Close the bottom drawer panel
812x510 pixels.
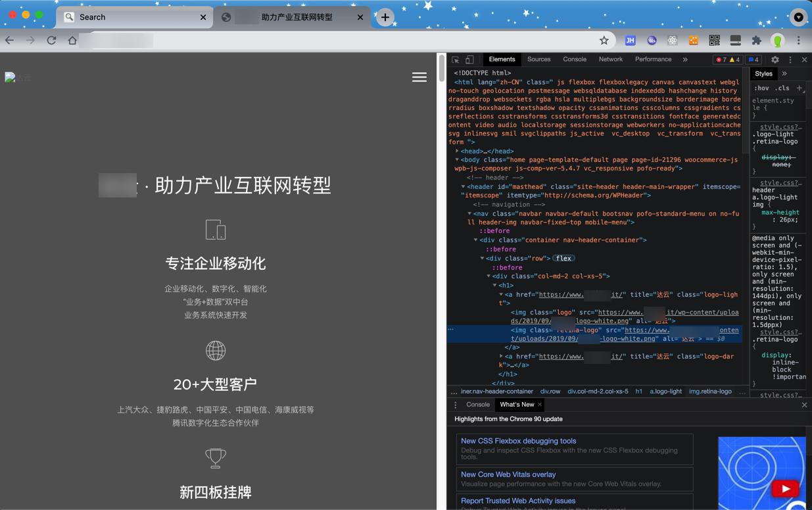[x=804, y=405]
